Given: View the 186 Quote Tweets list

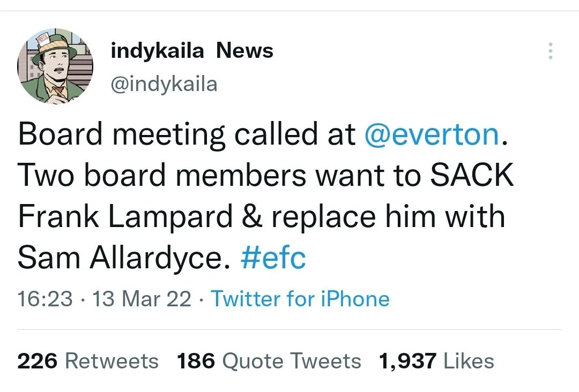Looking at the screenshot, I should (269, 361).
